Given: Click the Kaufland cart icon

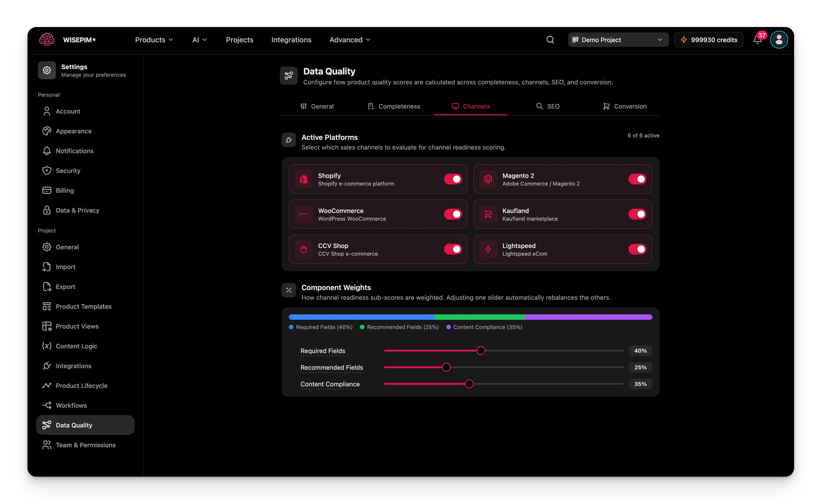Looking at the screenshot, I should 488,214.
